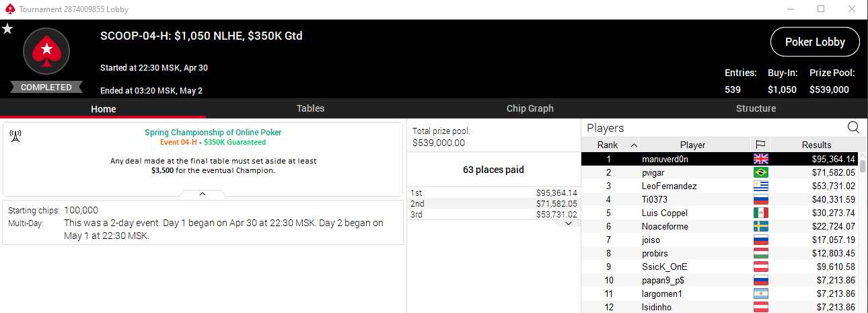Open the Structure tab

[756, 108]
